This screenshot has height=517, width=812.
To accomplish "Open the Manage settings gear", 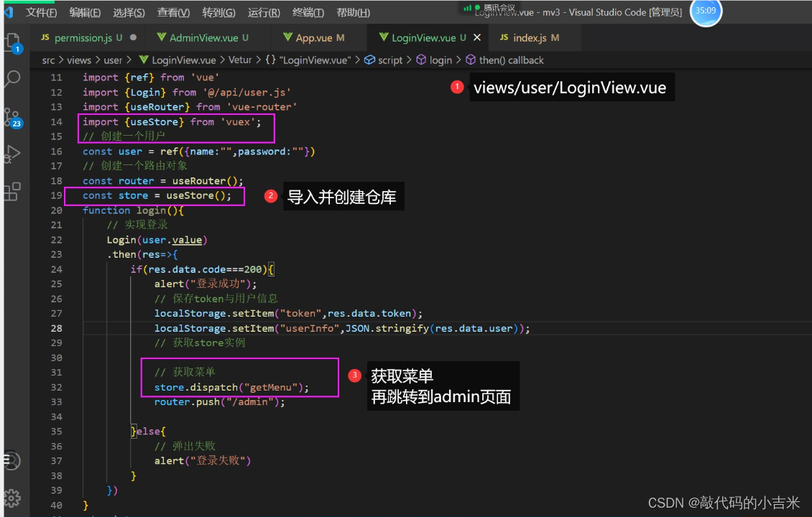I will click(12, 498).
